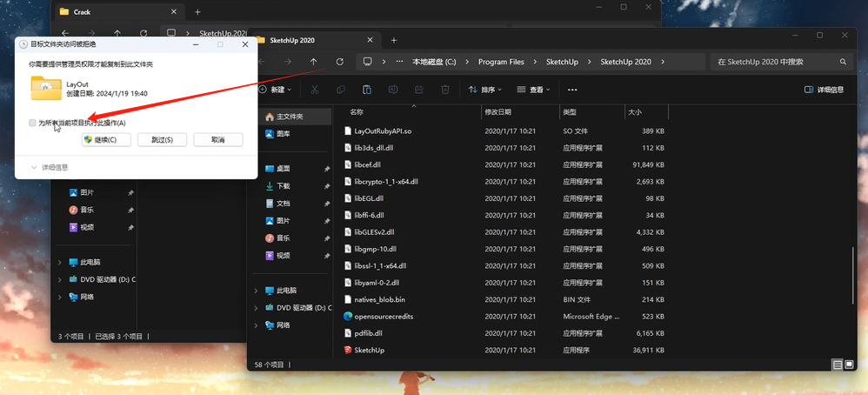
Task: Select 主文件夹 in the SketchUp 2020 sidebar
Action: 296,117
